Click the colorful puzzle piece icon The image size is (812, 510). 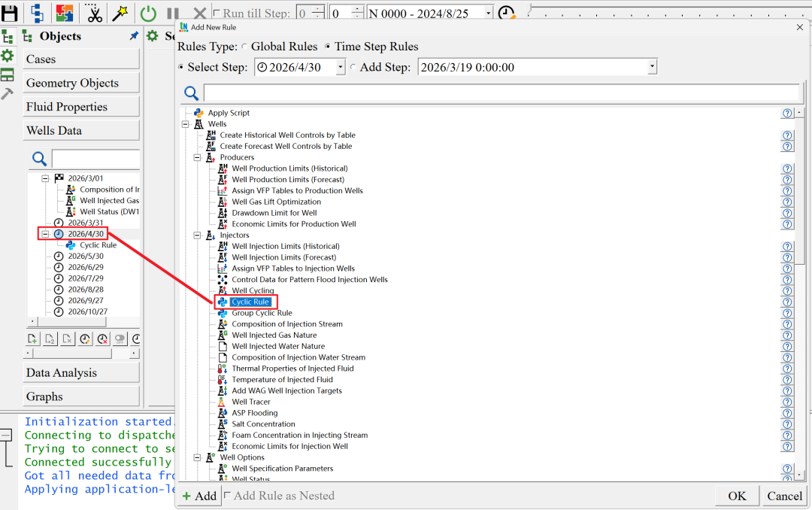tap(65, 13)
